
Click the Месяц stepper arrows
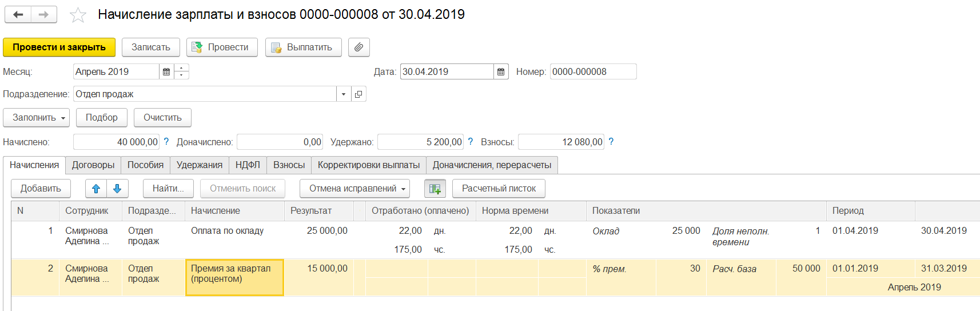pyautogui.click(x=182, y=71)
